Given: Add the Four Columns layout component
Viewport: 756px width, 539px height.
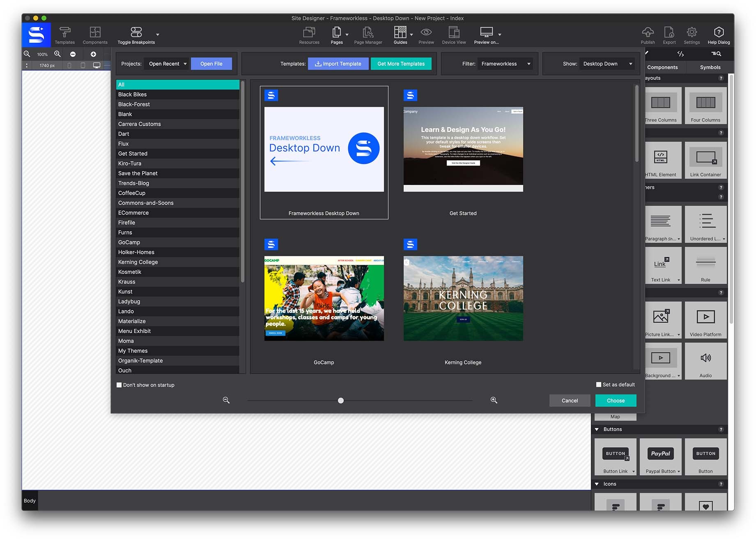Looking at the screenshot, I should [x=705, y=106].
